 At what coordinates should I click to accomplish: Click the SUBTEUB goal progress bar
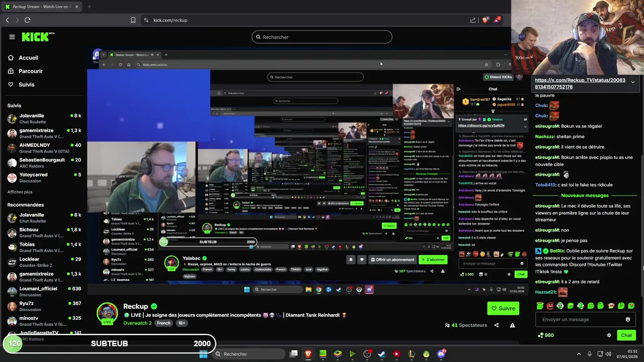click(110, 343)
